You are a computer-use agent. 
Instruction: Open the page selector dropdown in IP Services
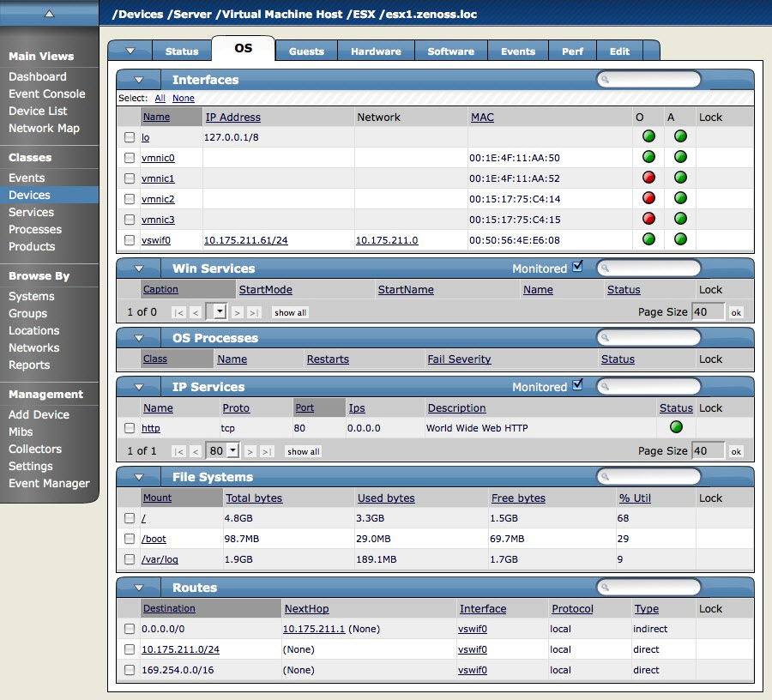click(232, 451)
